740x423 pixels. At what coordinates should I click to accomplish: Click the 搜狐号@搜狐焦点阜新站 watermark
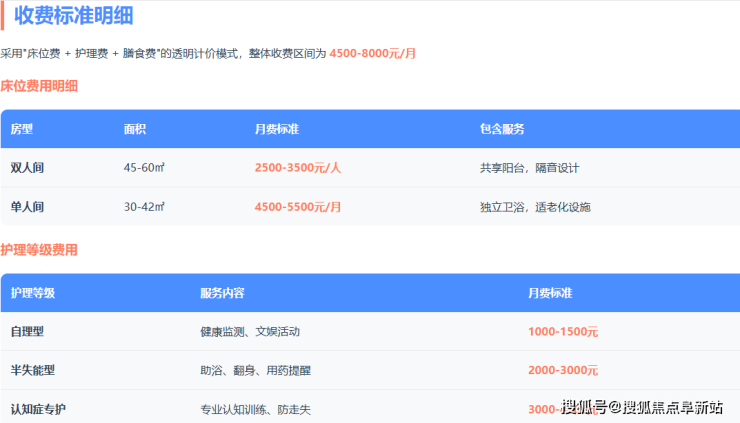(x=641, y=407)
